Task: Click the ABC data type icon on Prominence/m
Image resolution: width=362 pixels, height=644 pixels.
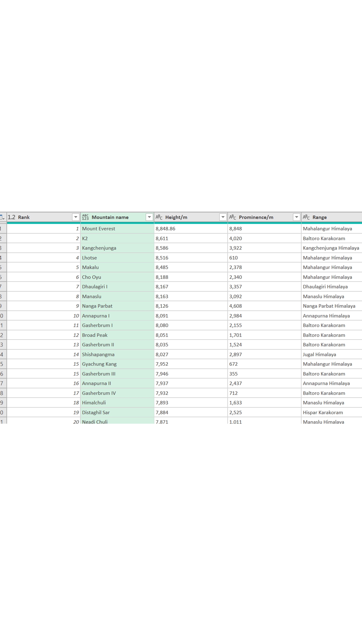Action: coord(233,217)
